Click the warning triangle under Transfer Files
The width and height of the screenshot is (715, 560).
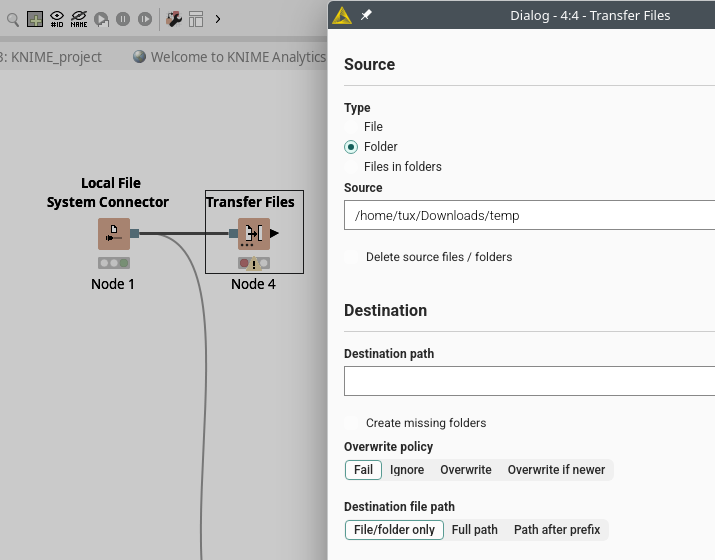[254, 264]
